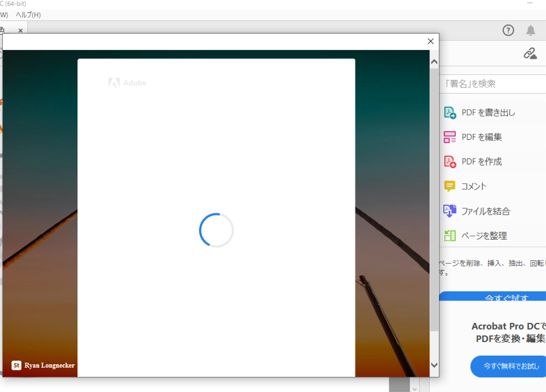Open the ヘルプ(H) menu

pyautogui.click(x=28, y=15)
